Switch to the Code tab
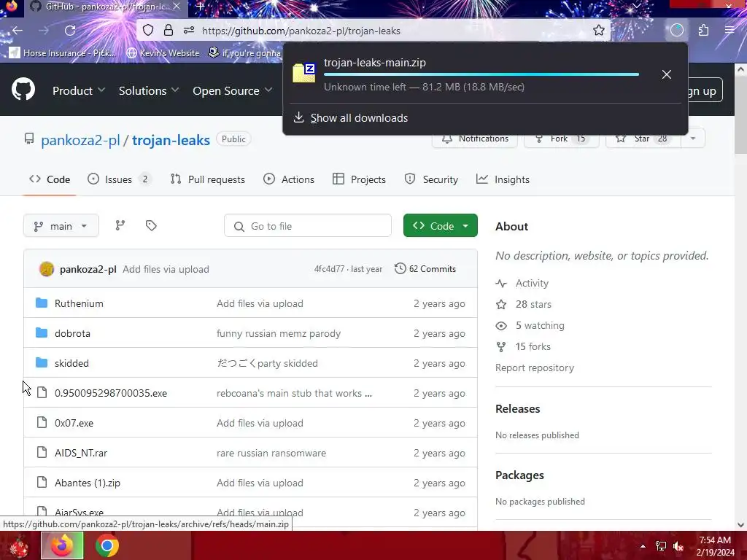This screenshot has height=560, width=747. point(50,179)
